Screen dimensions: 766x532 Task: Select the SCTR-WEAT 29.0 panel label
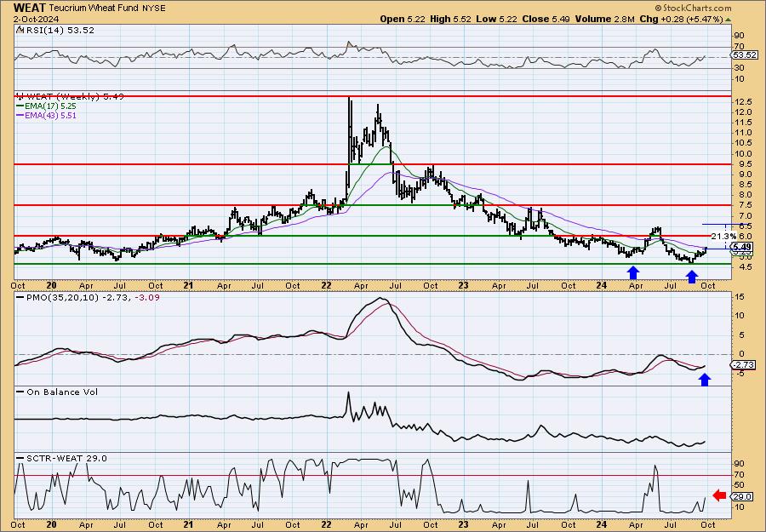[66, 458]
